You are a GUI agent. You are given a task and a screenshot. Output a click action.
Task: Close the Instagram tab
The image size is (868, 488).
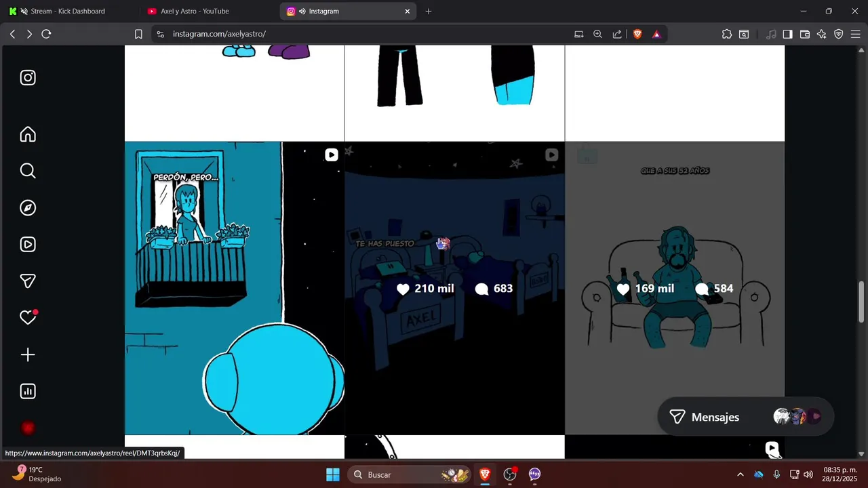click(x=408, y=11)
